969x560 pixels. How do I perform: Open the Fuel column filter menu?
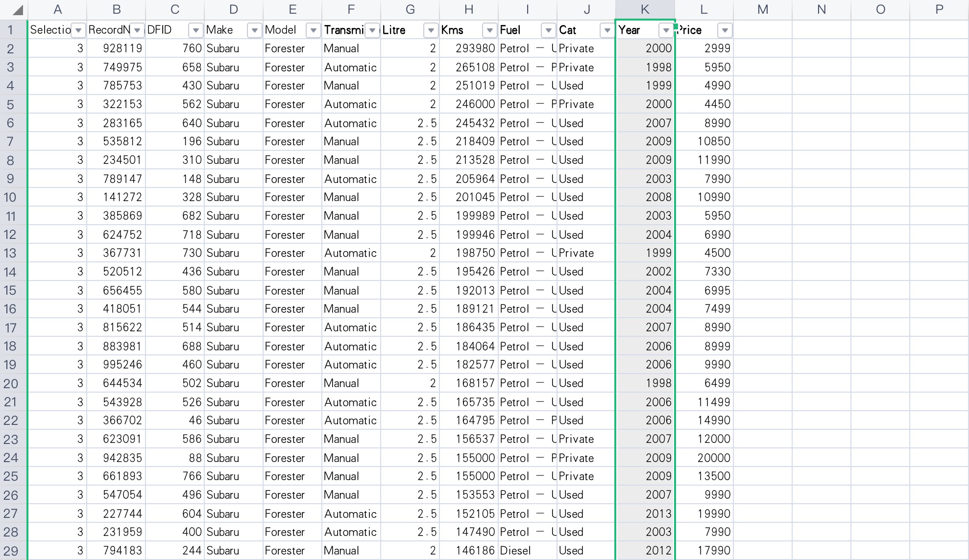pyautogui.click(x=549, y=30)
